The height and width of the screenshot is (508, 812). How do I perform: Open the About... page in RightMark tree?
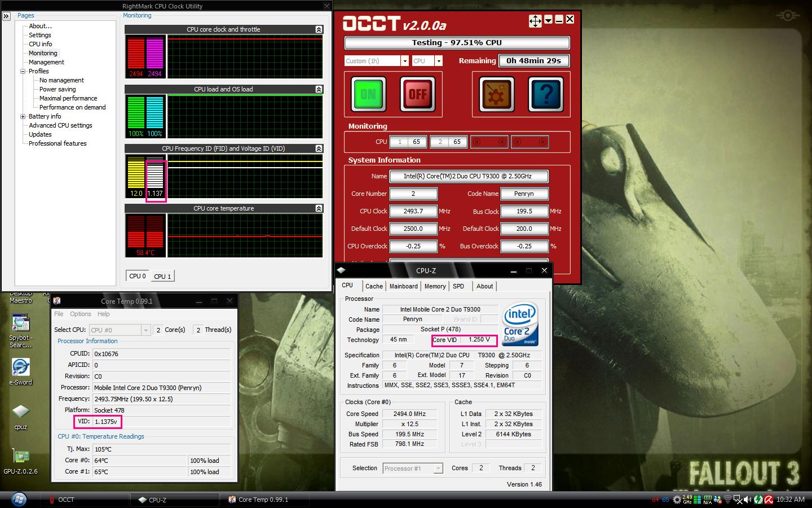[40, 26]
